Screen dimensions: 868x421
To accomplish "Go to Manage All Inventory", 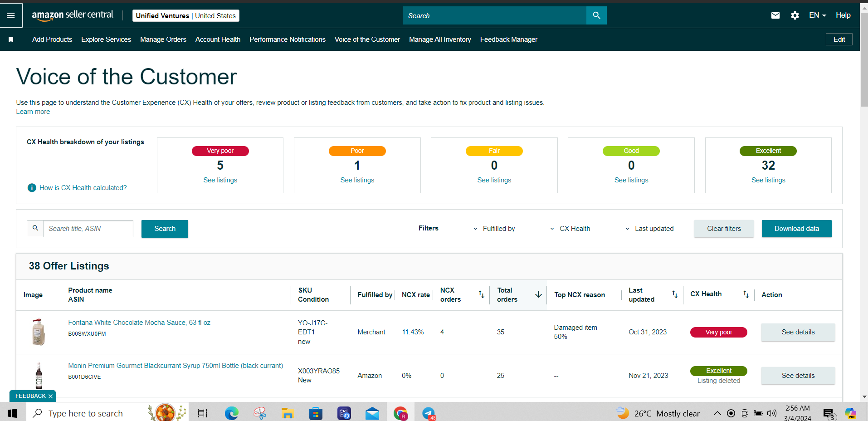I will click(440, 39).
